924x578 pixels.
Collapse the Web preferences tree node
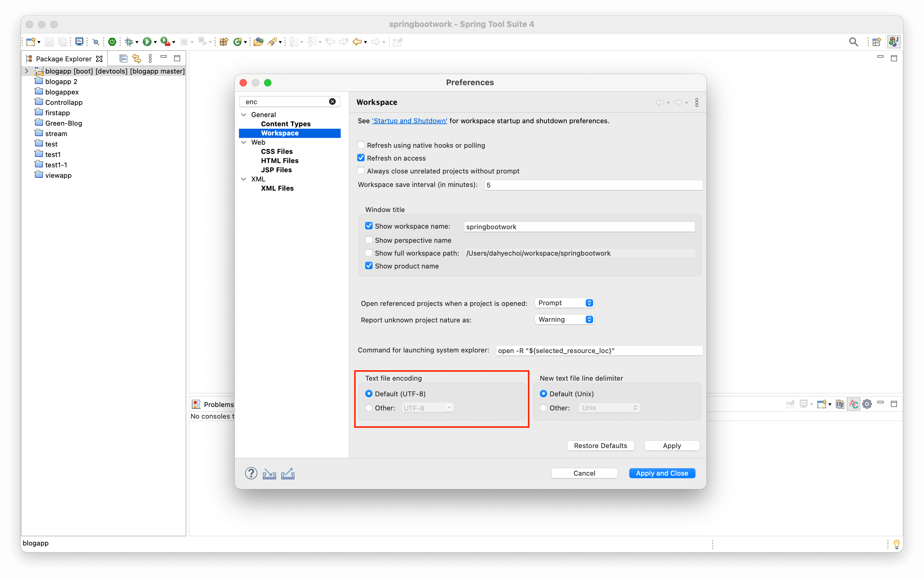[x=244, y=142]
